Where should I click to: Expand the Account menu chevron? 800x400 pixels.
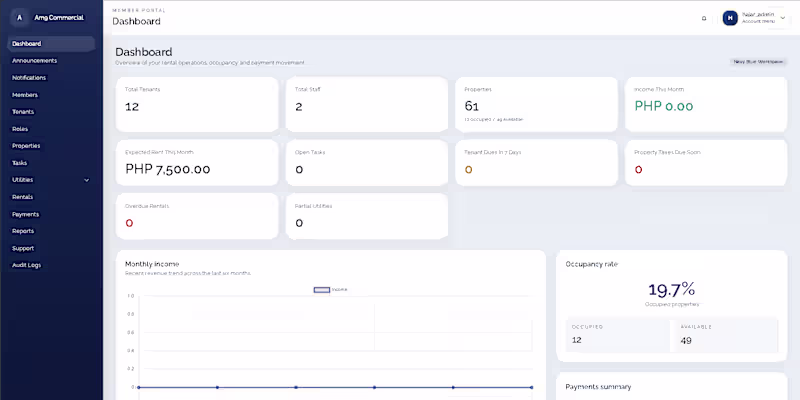tap(783, 18)
